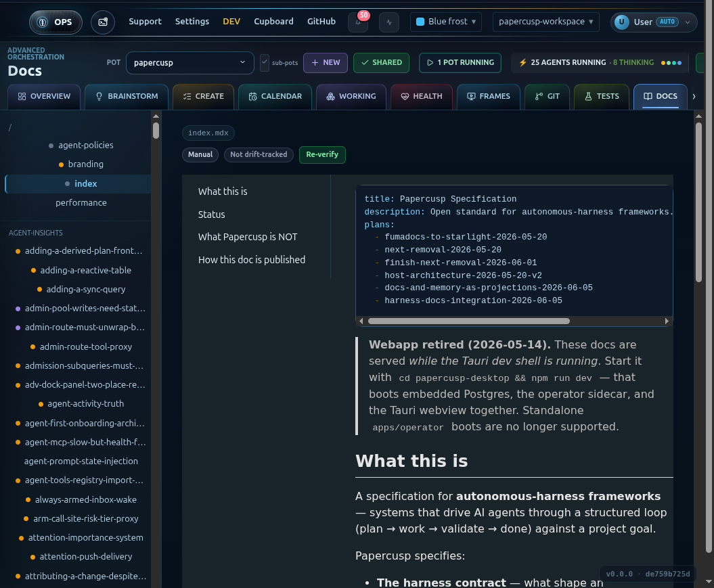The height and width of the screenshot is (588, 714).
Task: Open the Support menu item
Action: click(145, 22)
